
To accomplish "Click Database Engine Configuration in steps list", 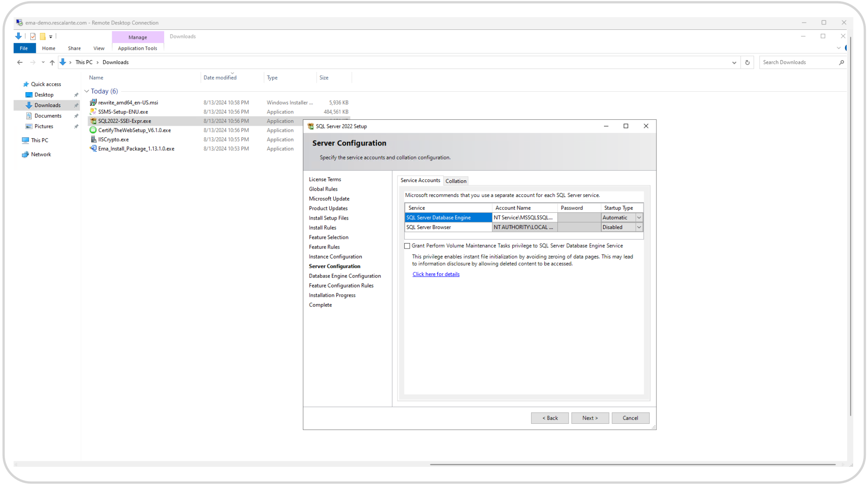I will point(344,276).
